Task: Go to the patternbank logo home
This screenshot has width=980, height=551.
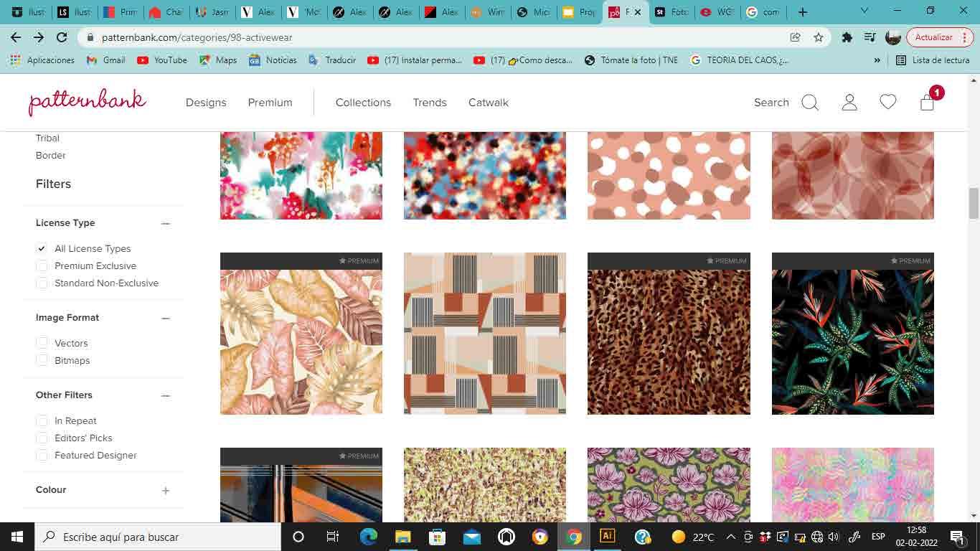Action: coord(88,102)
